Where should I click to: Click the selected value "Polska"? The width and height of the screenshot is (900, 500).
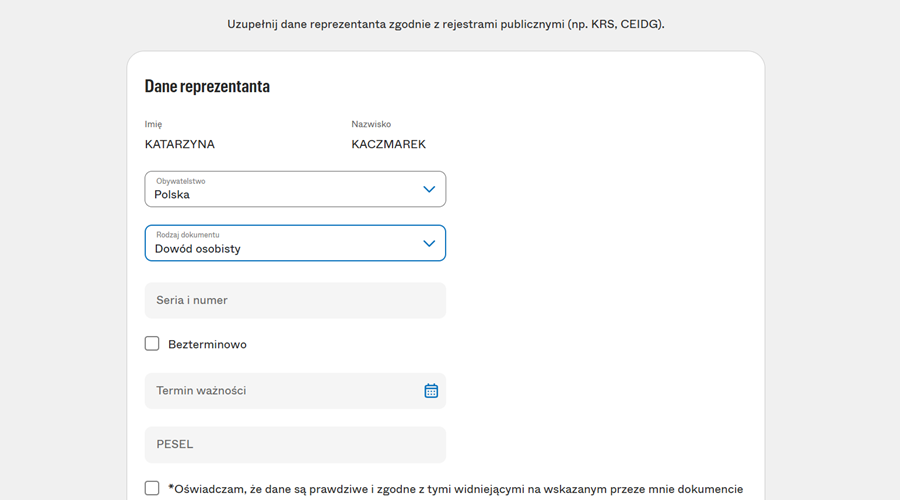(x=172, y=195)
